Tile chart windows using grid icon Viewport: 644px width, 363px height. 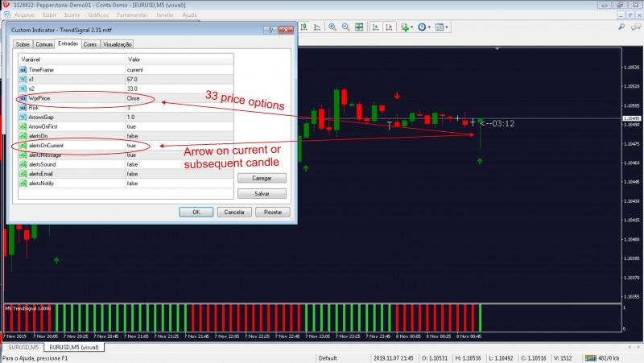click(x=359, y=27)
